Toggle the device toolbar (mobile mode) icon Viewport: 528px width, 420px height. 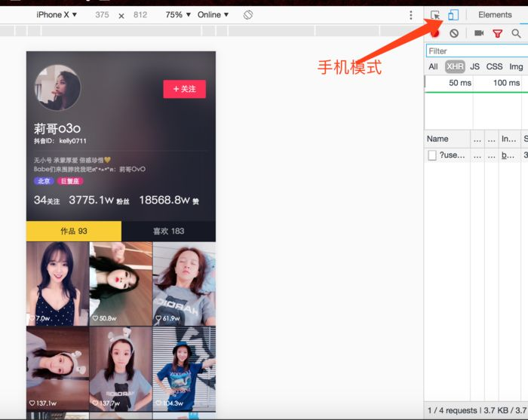click(x=453, y=15)
